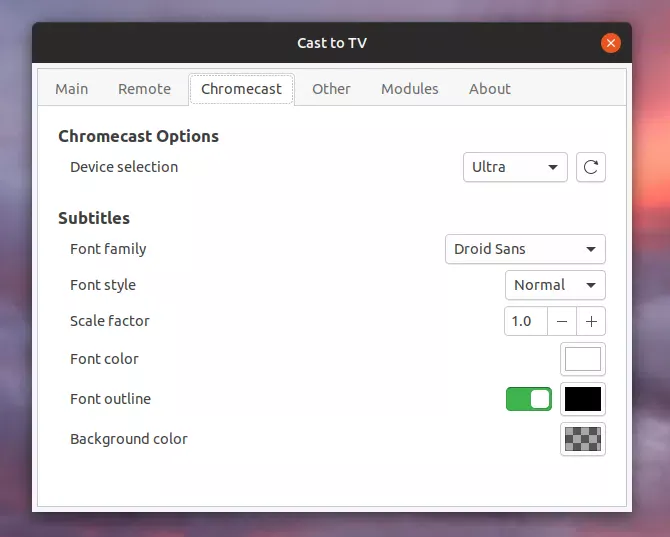The height and width of the screenshot is (537, 670).
Task: Open the Font style dropdown showing Normal
Action: coord(555,285)
